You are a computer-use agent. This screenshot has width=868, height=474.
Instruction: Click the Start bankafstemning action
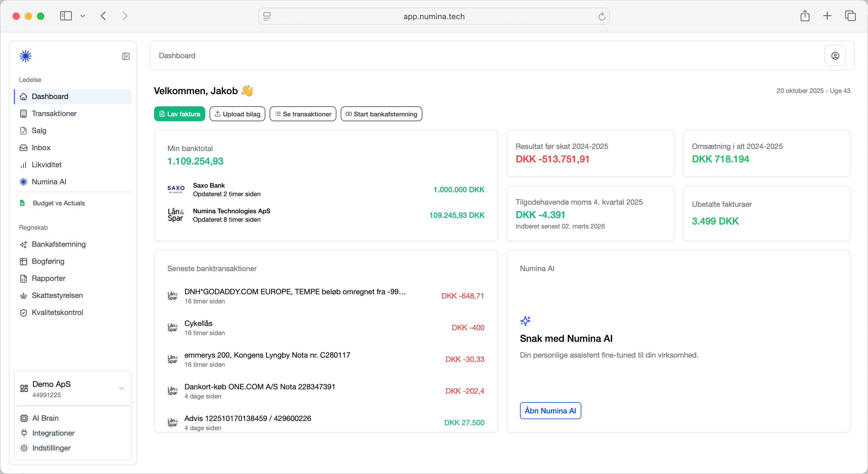[x=381, y=114]
